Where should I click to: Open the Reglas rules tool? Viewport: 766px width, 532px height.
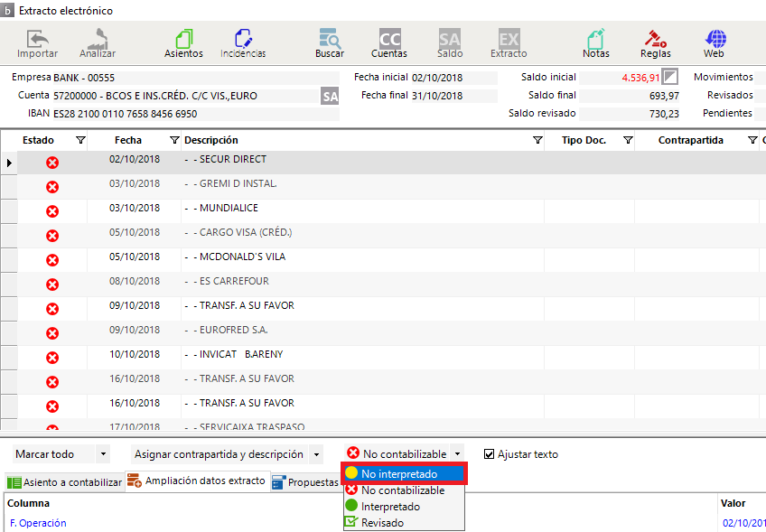click(x=656, y=43)
